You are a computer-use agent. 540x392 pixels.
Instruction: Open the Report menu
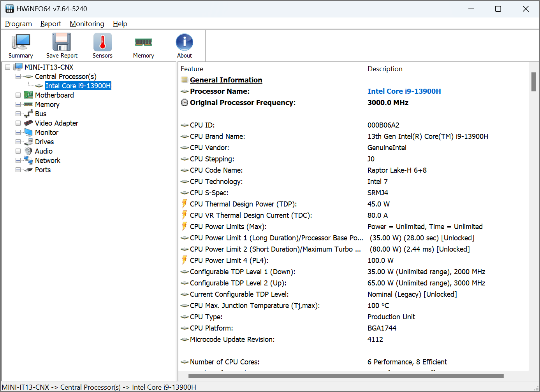(51, 24)
